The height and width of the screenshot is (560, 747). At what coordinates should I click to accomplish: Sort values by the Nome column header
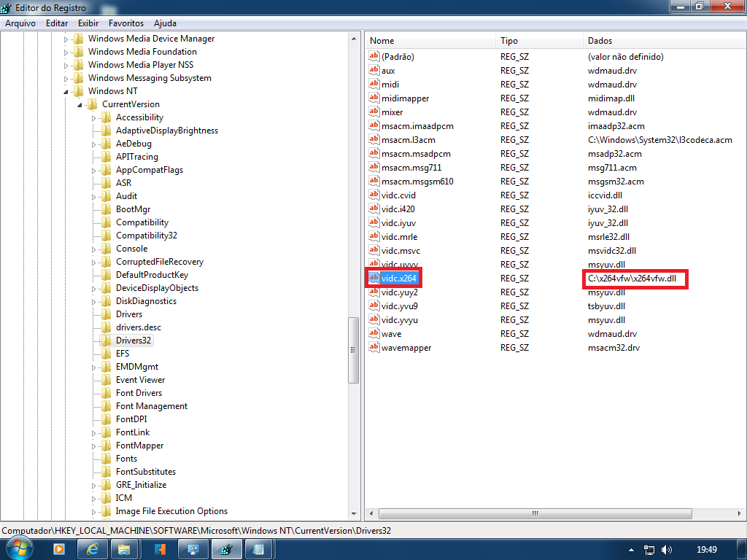[431, 41]
